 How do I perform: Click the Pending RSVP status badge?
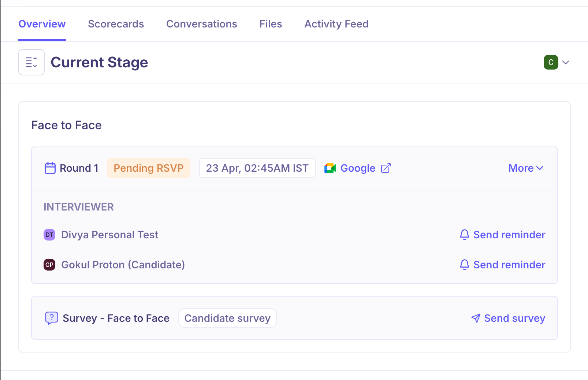coord(149,168)
